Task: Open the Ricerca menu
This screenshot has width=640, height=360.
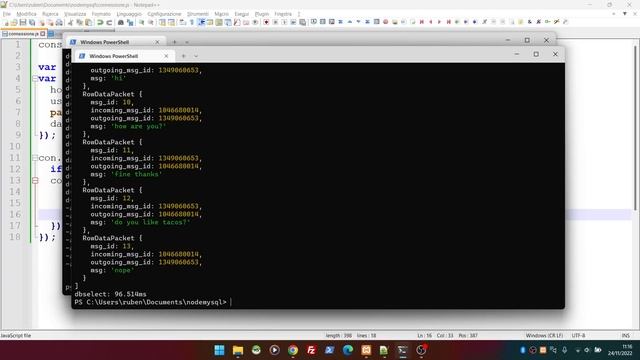Action: tap(50, 14)
